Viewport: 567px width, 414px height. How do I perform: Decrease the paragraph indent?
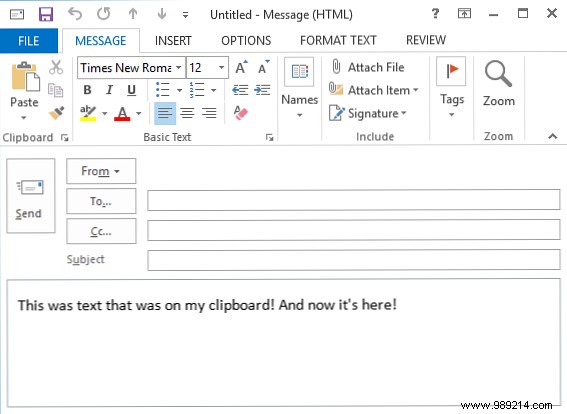pyautogui.click(x=240, y=90)
